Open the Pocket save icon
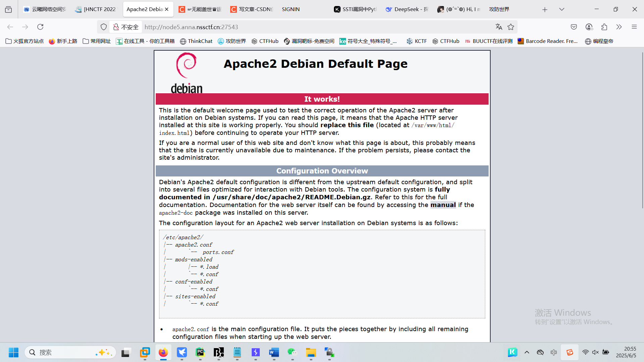This screenshot has height=362, width=644. point(574,27)
